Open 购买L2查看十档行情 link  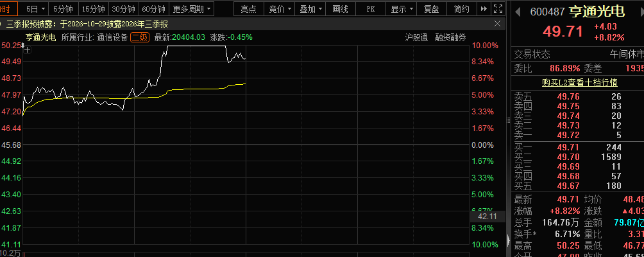pyautogui.click(x=579, y=83)
